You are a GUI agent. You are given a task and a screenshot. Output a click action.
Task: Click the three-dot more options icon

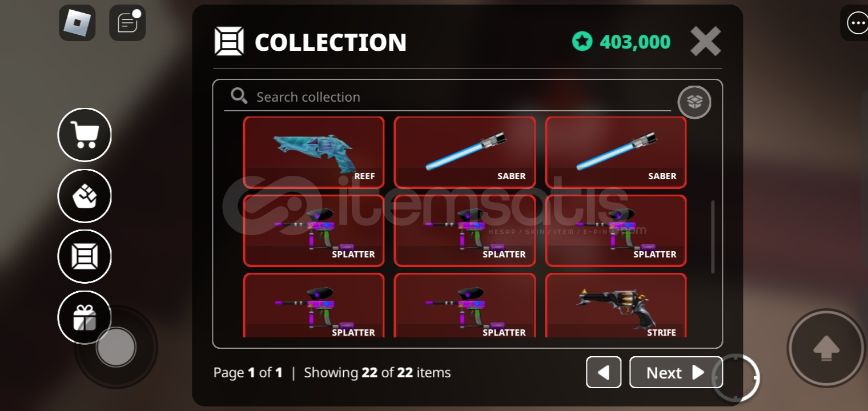click(857, 23)
